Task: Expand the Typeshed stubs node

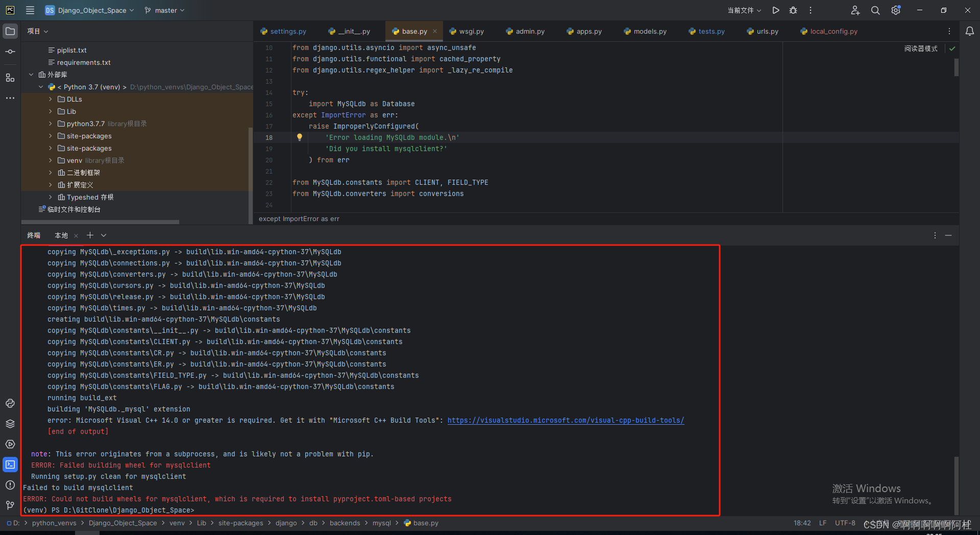Action: tap(50, 197)
